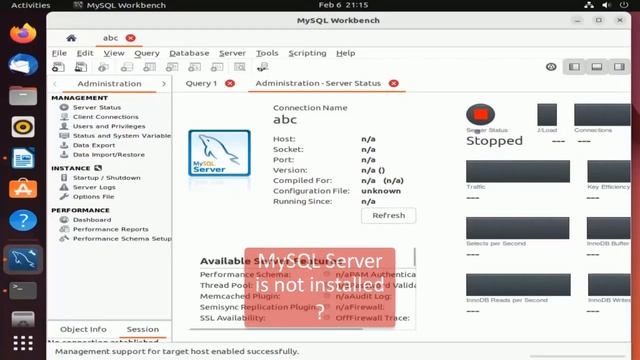Click the MySQL Server logo image
This screenshot has height=360, width=640.
(219, 153)
